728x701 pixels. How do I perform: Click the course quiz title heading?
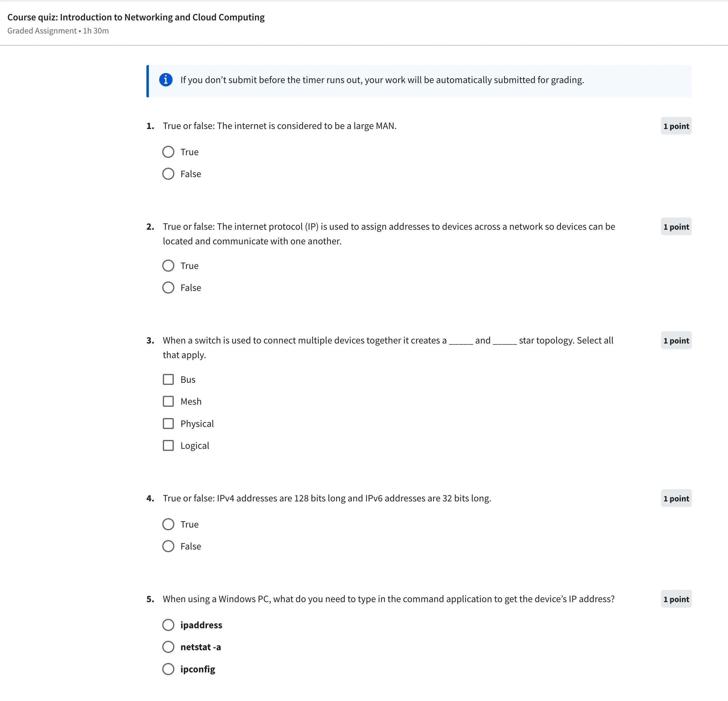(x=136, y=17)
